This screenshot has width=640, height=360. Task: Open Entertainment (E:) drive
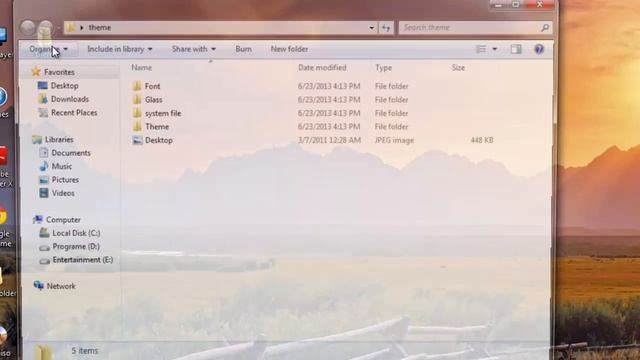point(83,260)
